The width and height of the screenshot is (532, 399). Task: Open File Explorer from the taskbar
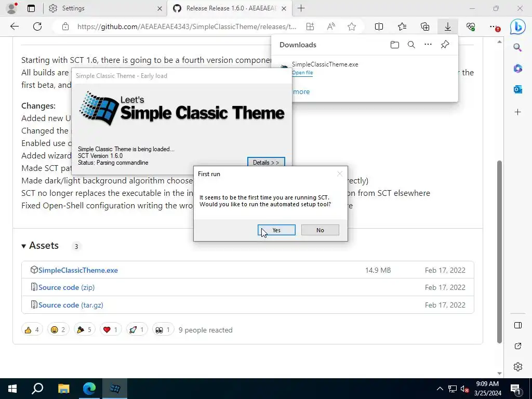[x=63, y=389]
